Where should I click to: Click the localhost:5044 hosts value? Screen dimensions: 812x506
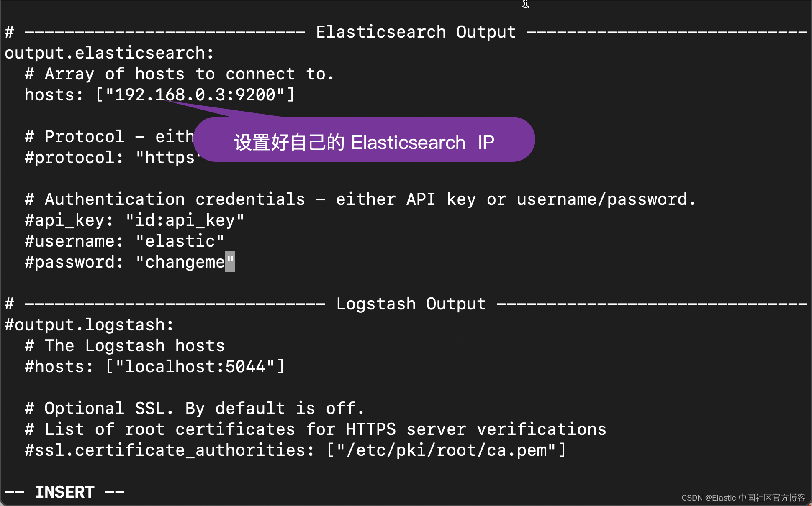point(195,367)
